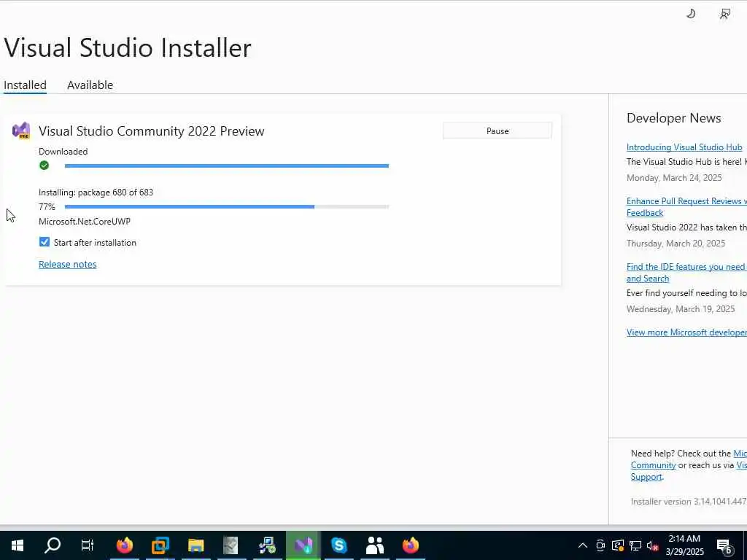Click the Microsoft.Net.CoreUWP package name

point(85,222)
